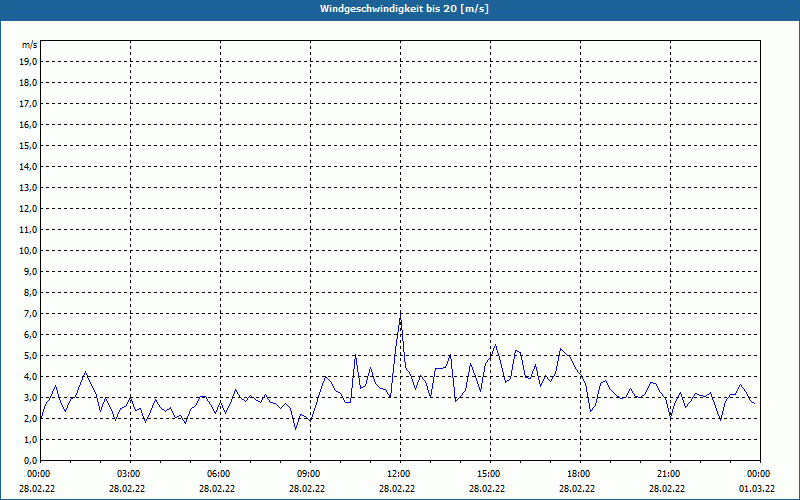Click the 7 m/s wind peak at 12:00
Image resolution: width=800 pixels, height=500 pixels.
tap(400, 316)
